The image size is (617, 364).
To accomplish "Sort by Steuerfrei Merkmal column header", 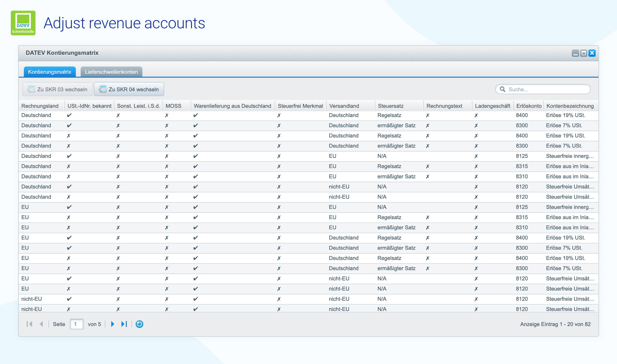I will point(300,106).
